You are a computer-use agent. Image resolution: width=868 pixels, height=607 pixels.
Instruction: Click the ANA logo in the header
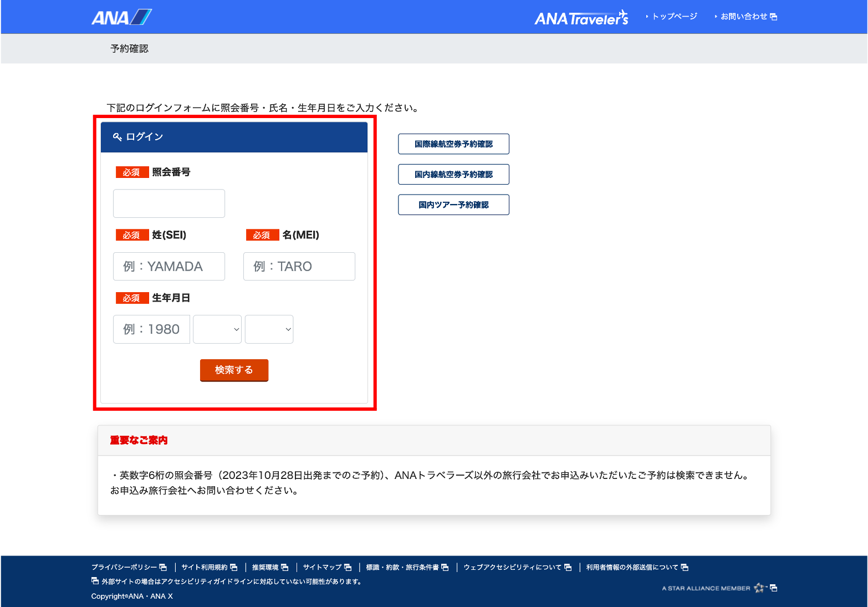click(x=121, y=18)
